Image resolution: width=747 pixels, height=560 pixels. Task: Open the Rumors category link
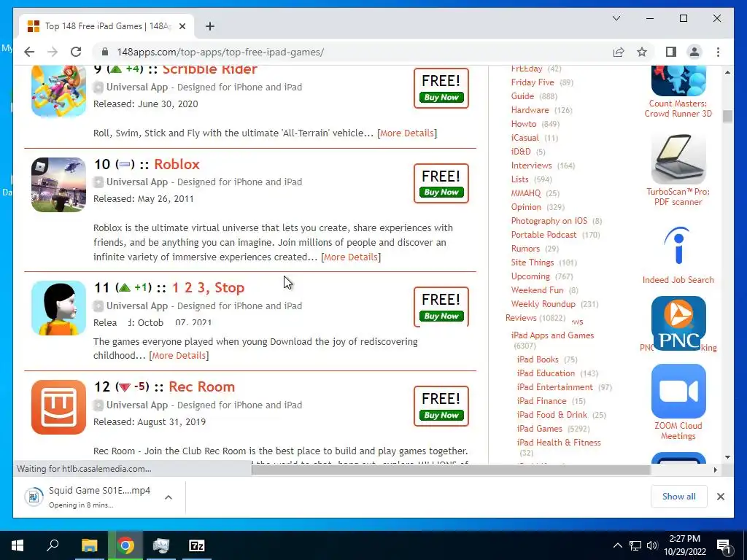click(x=525, y=248)
